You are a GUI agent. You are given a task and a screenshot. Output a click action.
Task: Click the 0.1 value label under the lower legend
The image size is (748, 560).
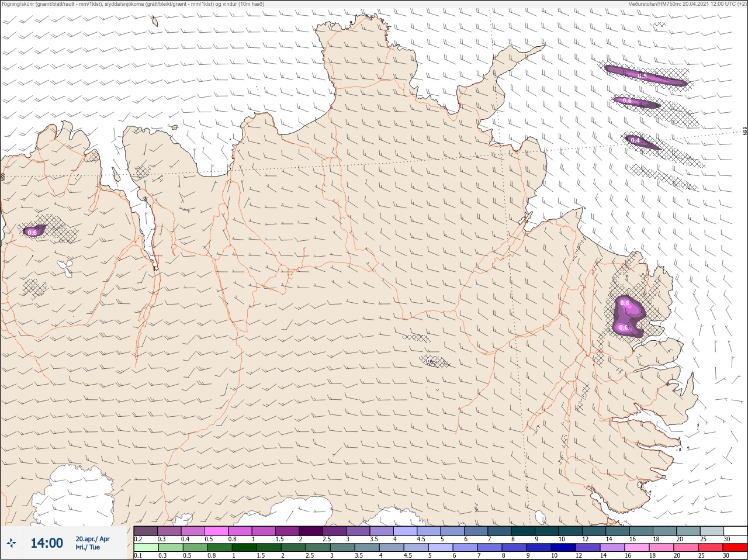[138, 556]
